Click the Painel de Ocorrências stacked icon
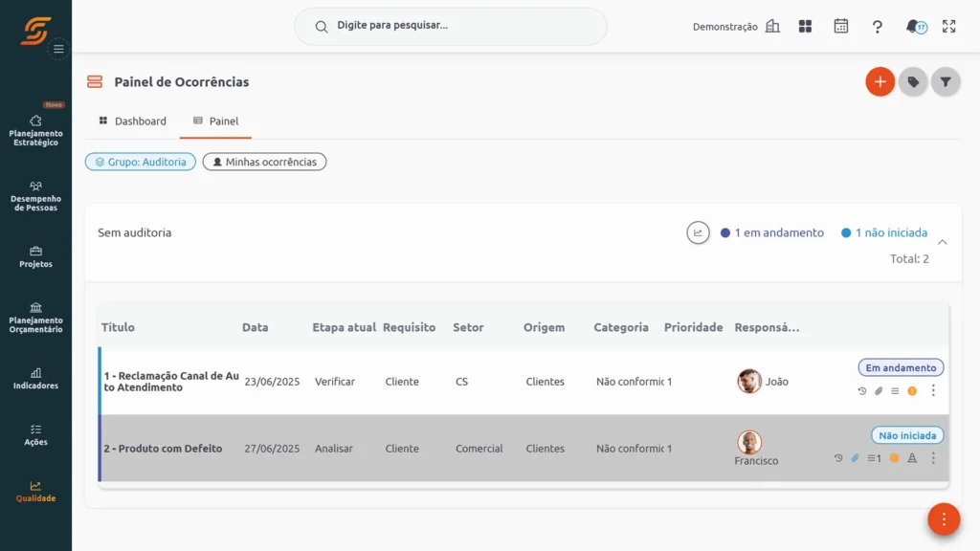This screenshot has height=551, width=980. coord(95,82)
